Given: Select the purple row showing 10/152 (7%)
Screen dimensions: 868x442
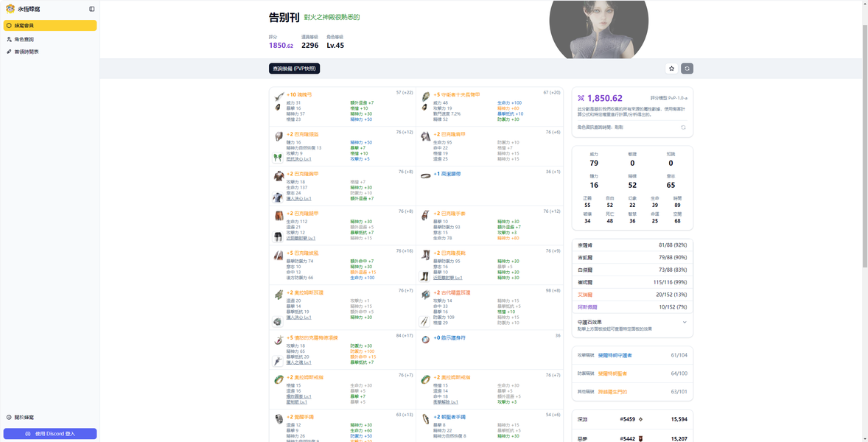Looking at the screenshot, I should tap(632, 306).
